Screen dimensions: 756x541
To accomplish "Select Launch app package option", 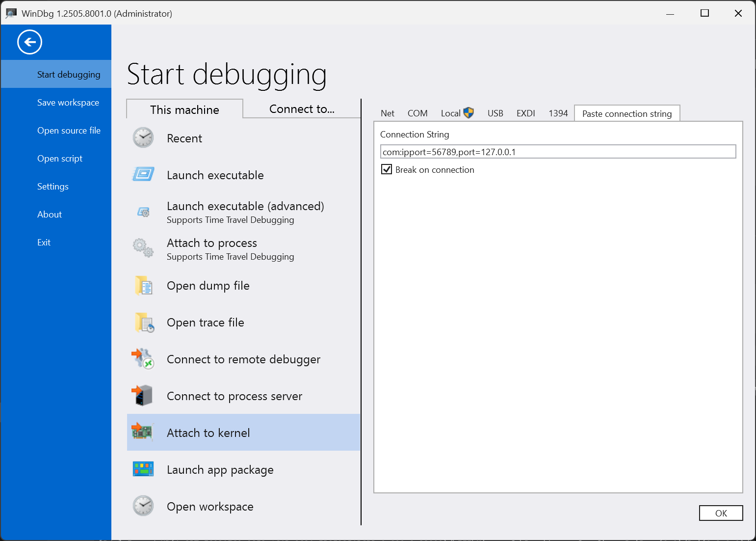I will point(243,469).
